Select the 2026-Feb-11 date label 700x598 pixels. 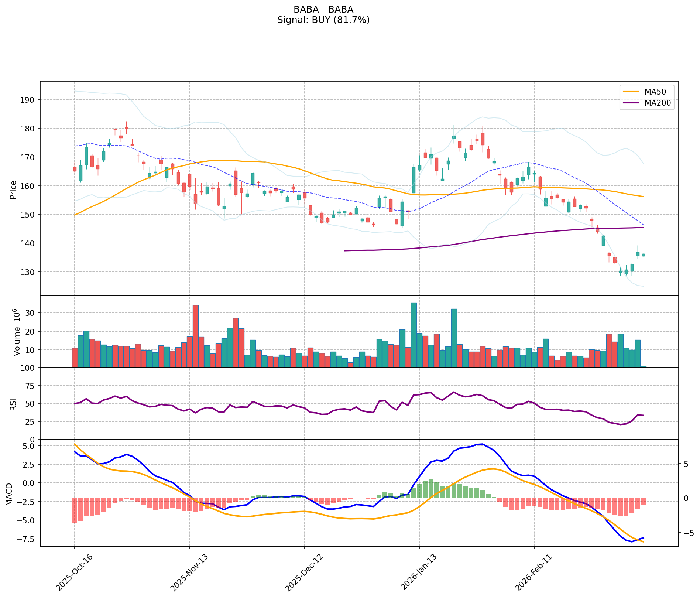pyautogui.click(x=533, y=572)
